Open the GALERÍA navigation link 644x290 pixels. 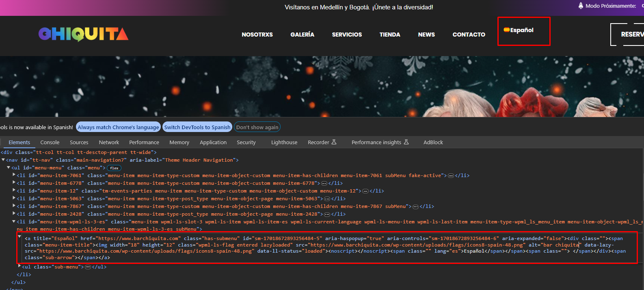click(302, 35)
